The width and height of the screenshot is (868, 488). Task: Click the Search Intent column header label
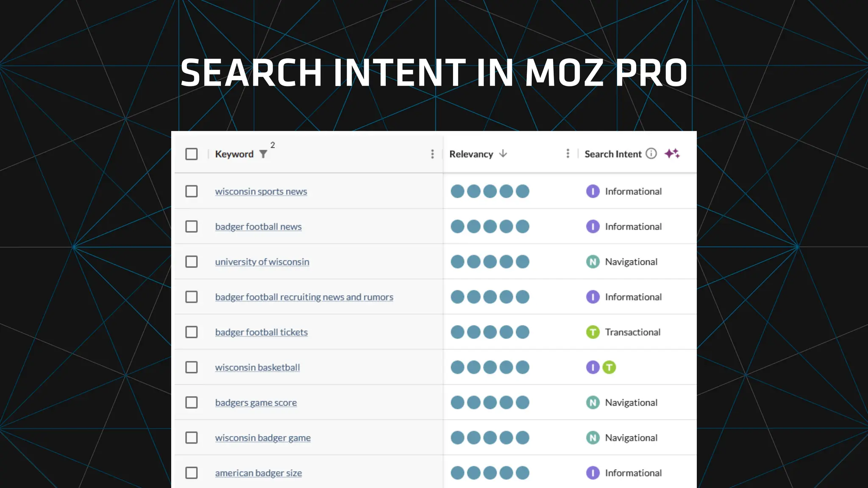(613, 154)
